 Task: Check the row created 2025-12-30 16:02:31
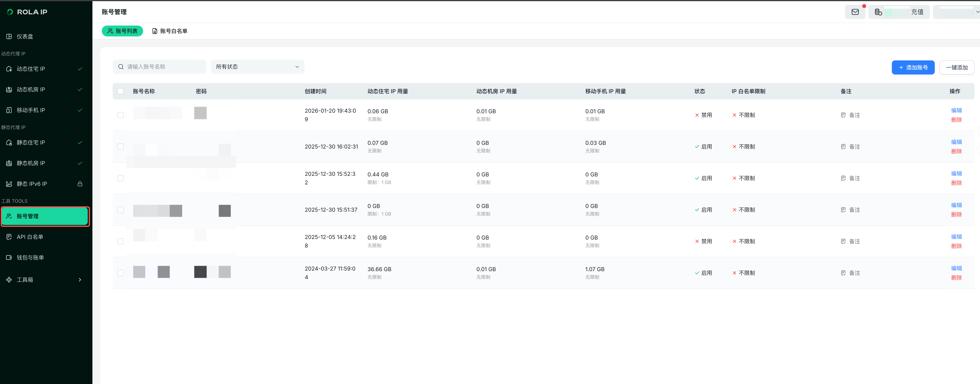point(121,147)
